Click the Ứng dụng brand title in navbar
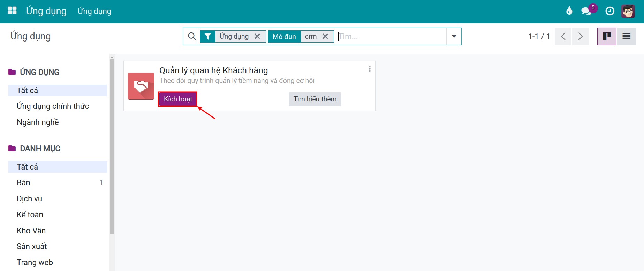The width and height of the screenshot is (644, 271). point(46,11)
